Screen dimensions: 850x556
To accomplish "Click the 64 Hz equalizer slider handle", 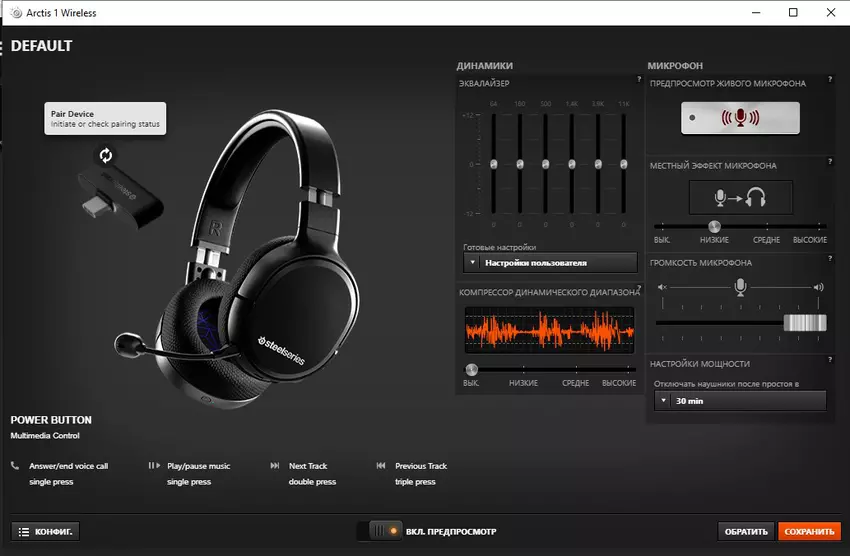I will 493,164.
